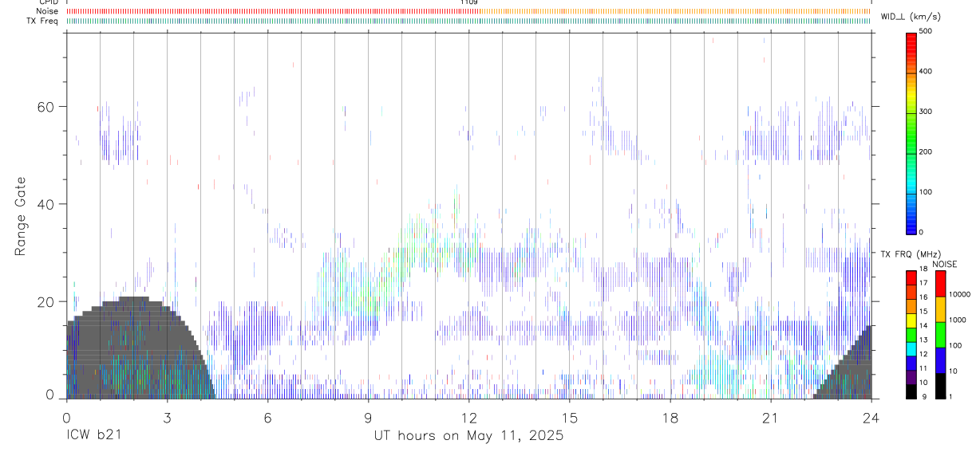980x452 pixels.
Task: Click the "CPID" row label at top
Action: [48, 2]
